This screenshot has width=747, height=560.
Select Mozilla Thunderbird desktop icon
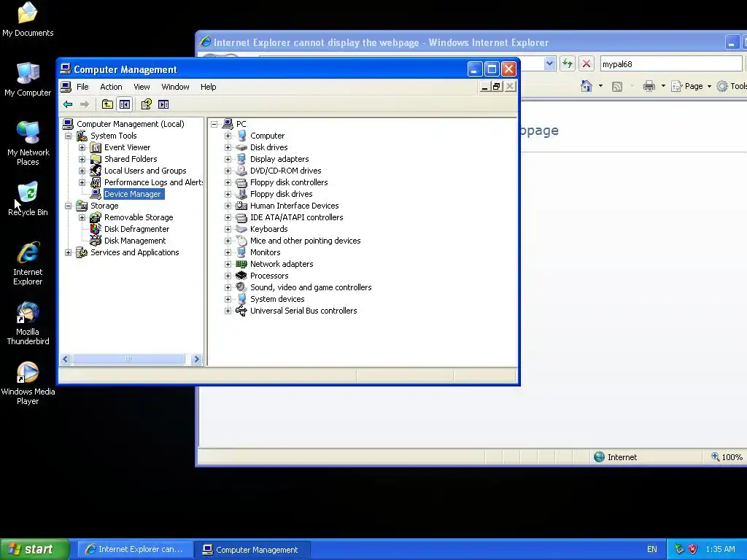click(x=28, y=323)
